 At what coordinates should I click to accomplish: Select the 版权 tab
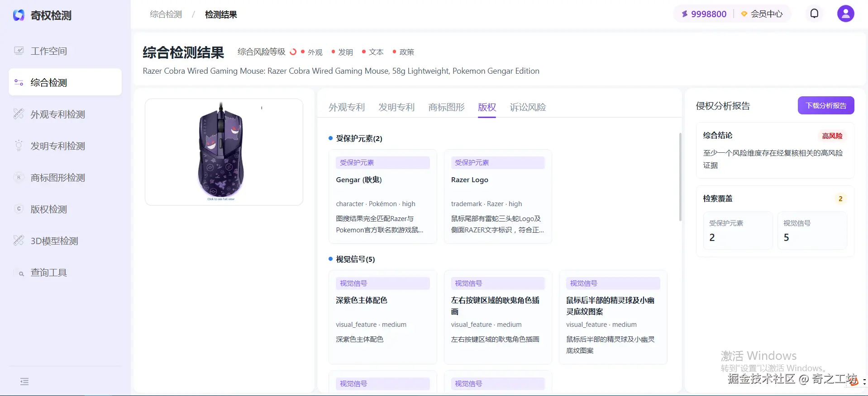487,107
